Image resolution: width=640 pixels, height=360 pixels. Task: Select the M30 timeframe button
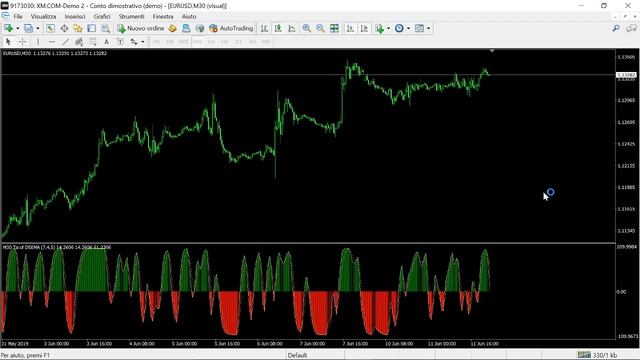198,42
